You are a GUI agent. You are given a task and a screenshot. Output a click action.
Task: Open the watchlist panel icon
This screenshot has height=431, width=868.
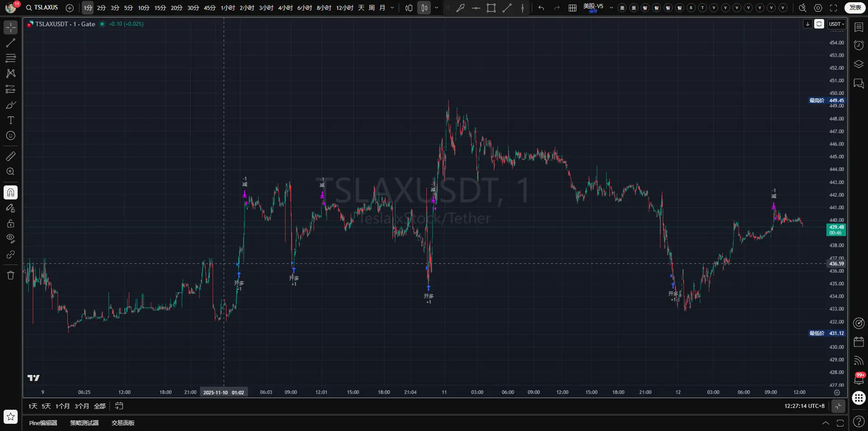click(x=859, y=27)
